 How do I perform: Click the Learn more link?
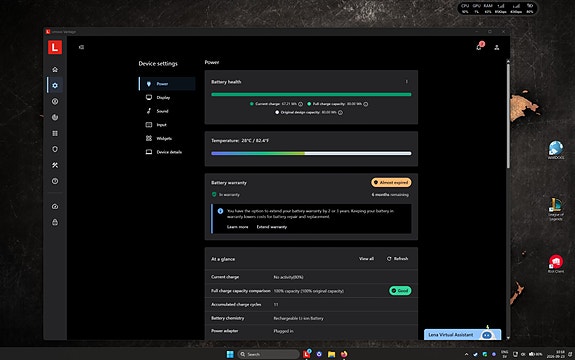coord(237,227)
